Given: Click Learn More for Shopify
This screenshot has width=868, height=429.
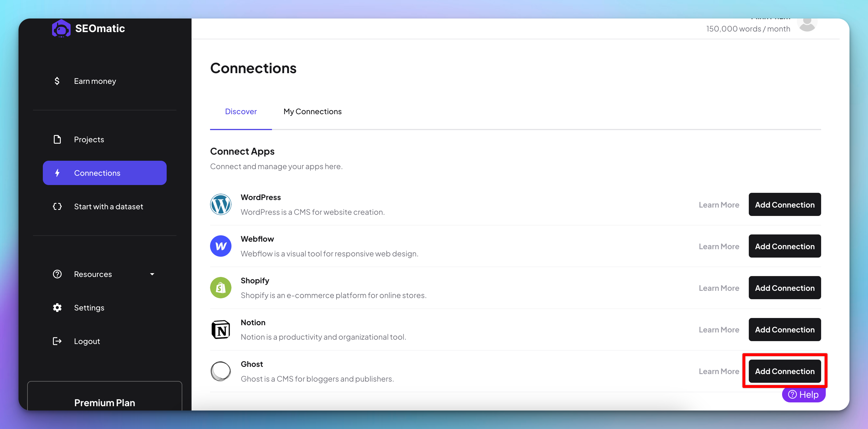Looking at the screenshot, I should coord(719,288).
